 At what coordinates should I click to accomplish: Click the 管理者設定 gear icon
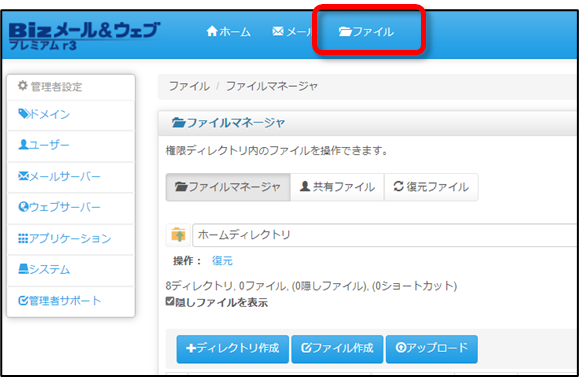(x=23, y=86)
